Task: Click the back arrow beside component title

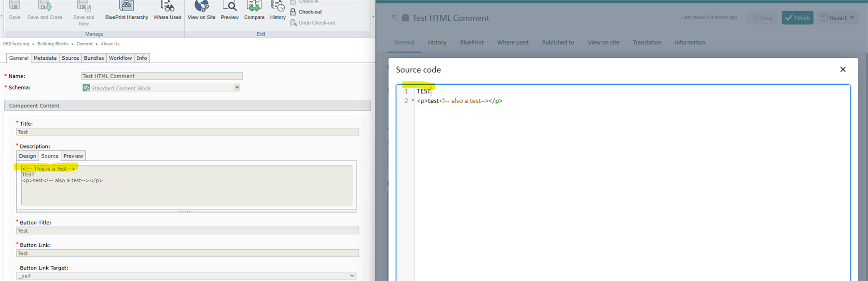Action: pos(394,18)
